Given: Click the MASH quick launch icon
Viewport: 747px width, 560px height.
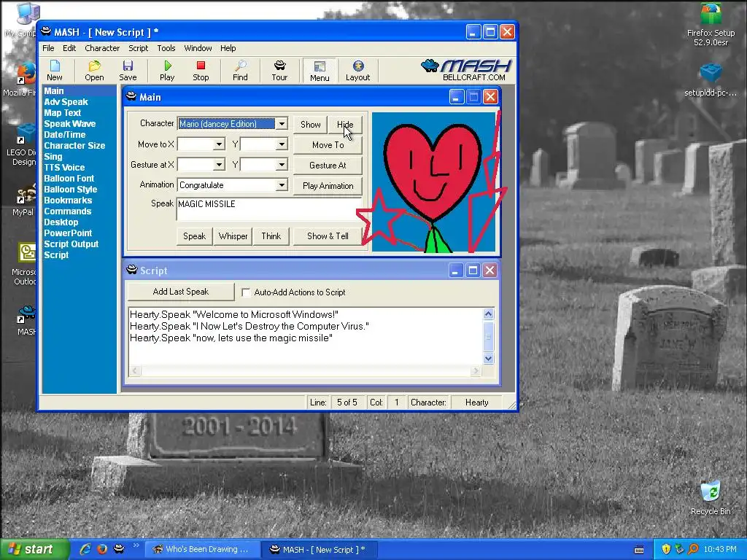Looking at the screenshot, I should (x=119, y=549).
